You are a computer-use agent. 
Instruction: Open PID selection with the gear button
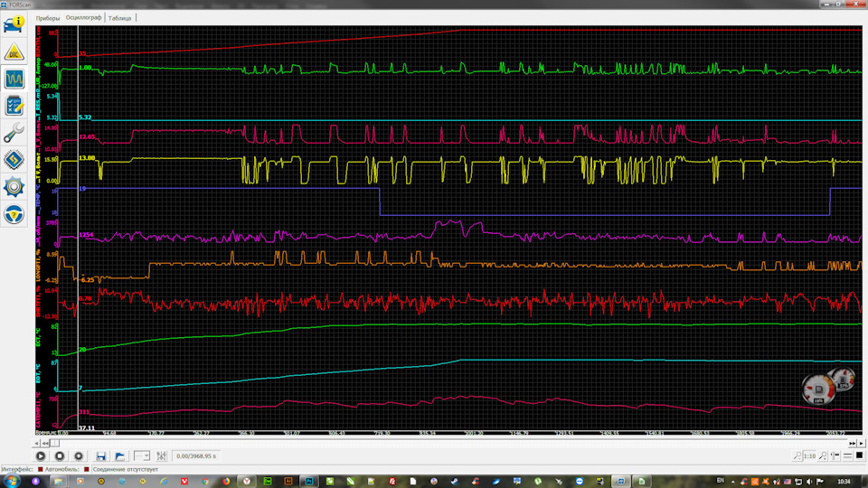[79, 455]
